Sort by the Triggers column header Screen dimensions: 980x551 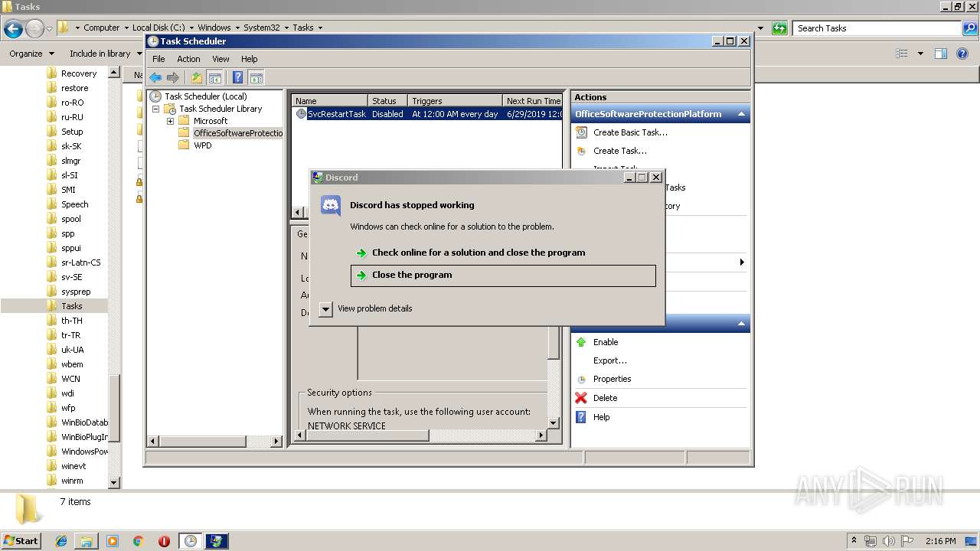[x=455, y=101]
